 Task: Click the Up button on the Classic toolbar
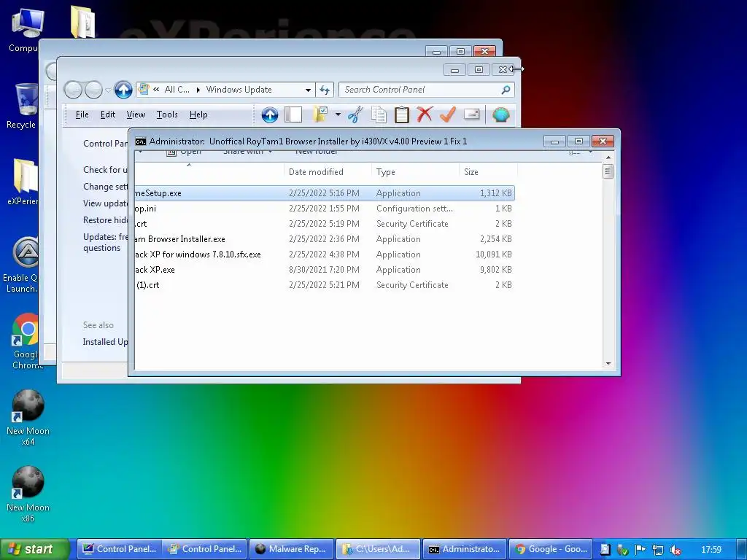coord(270,114)
